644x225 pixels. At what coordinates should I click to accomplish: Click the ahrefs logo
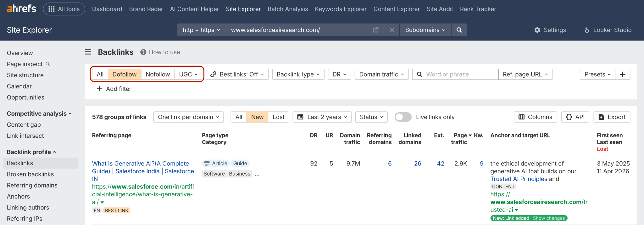[x=21, y=9]
